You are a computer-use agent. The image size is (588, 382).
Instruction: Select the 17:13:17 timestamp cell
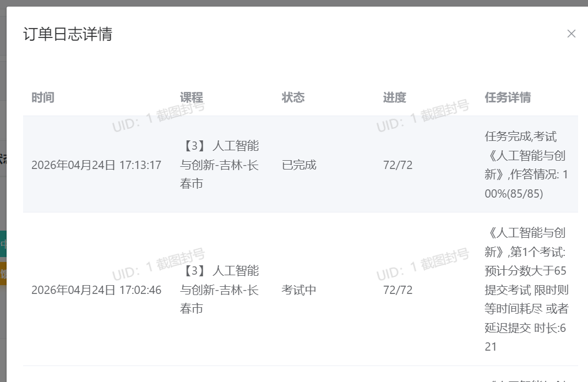point(96,165)
